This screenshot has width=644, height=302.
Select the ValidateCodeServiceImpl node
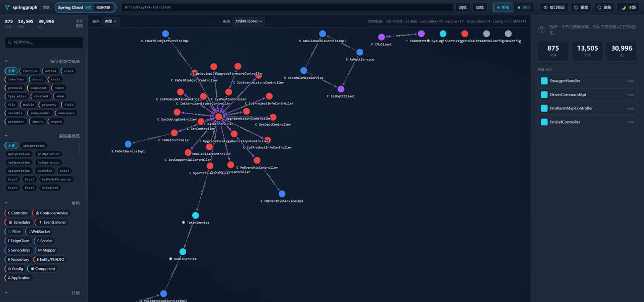(164, 293)
